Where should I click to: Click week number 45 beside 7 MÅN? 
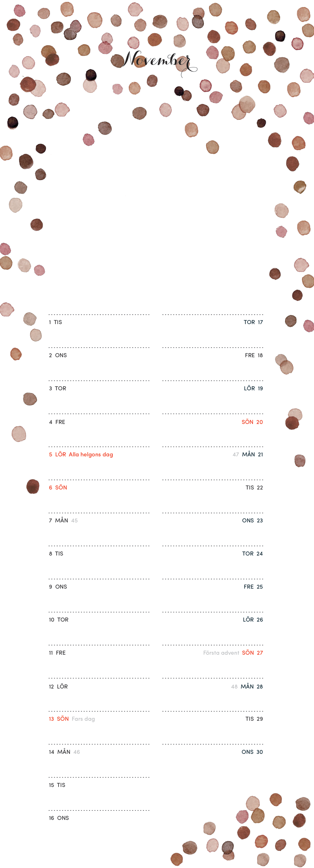tap(75, 521)
